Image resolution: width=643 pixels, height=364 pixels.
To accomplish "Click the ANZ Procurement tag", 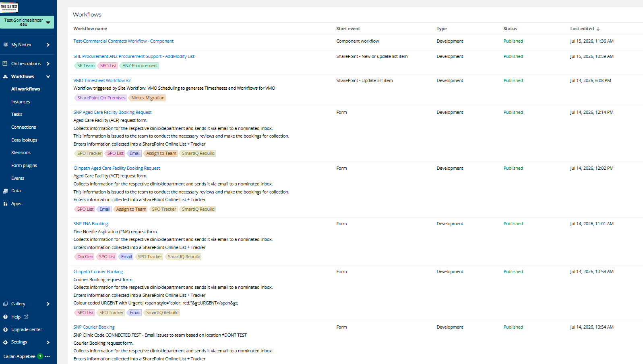I will [x=139, y=66].
